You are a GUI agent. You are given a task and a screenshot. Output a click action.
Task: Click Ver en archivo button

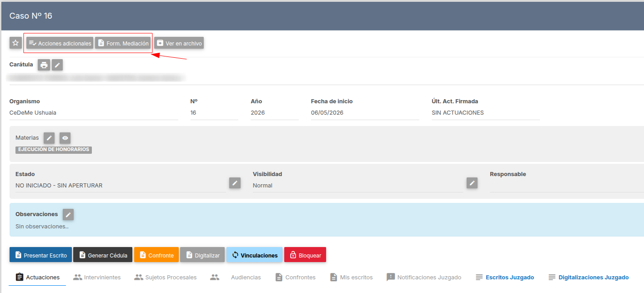pyautogui.click(x=179, y=43)
